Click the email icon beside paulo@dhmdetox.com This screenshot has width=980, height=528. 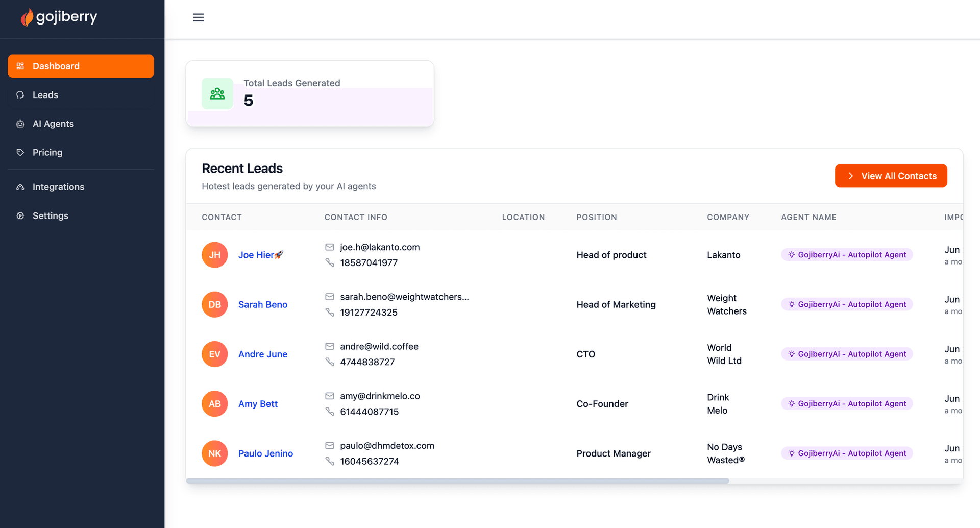[x=330, y=445]
